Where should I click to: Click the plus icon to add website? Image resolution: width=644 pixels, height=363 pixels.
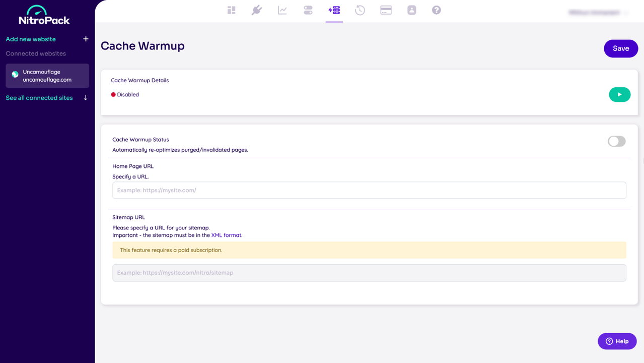86,39
